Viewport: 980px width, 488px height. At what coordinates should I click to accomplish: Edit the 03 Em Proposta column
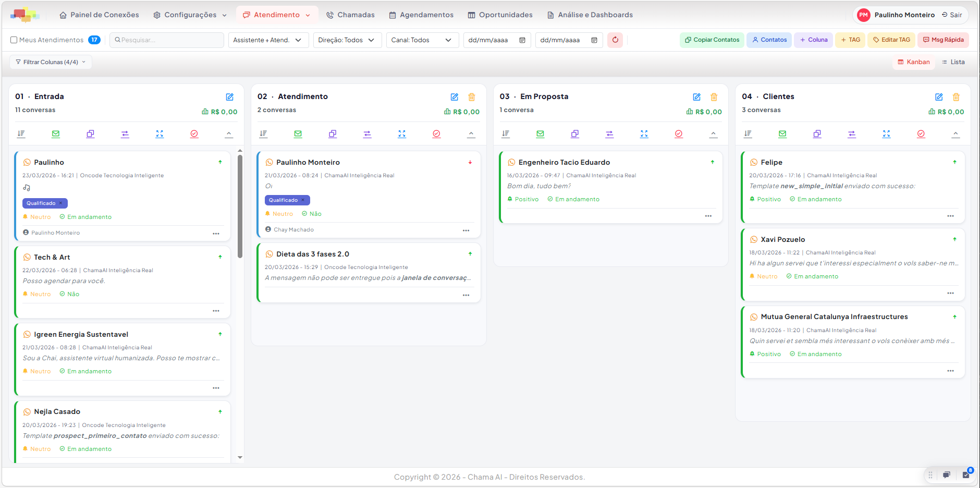(x=696, y=97)
